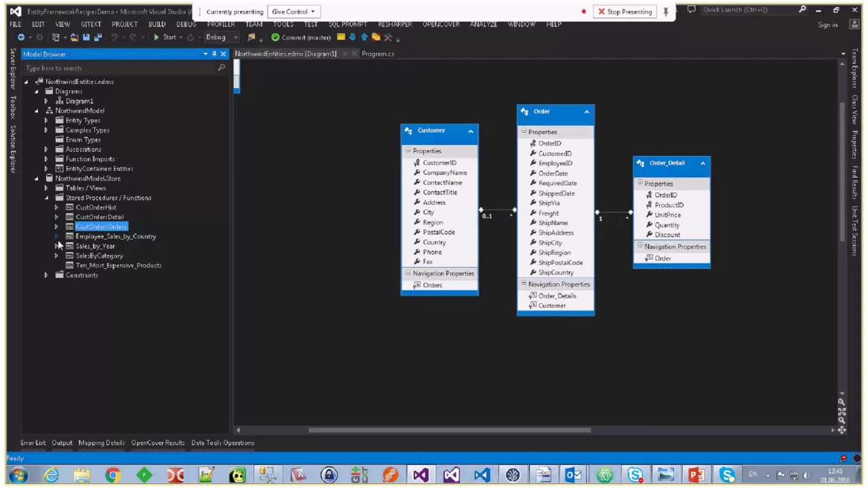
Task: Open the Model Browser window options dropdown
Action: pyautogui.click(x=205, y=54)
